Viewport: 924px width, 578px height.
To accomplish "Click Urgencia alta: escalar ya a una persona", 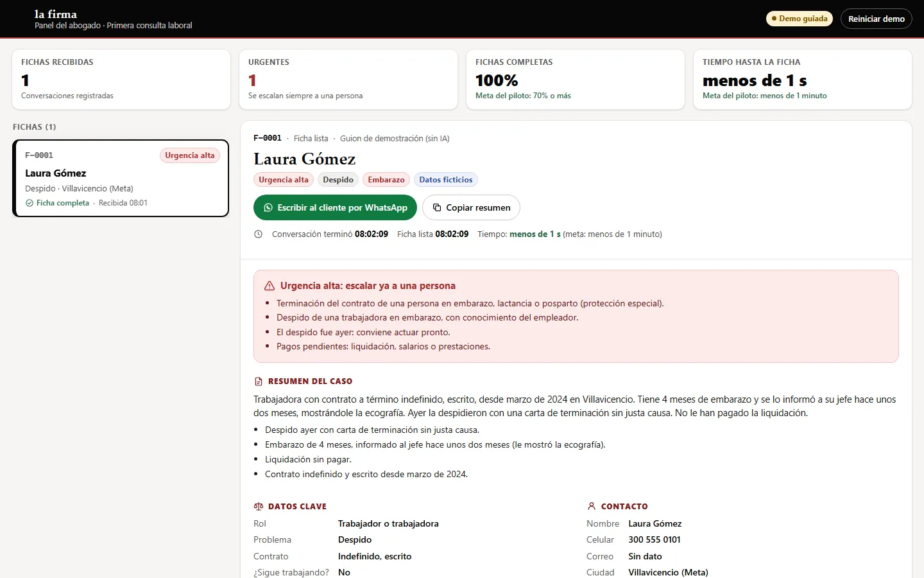I will (368, 286).
